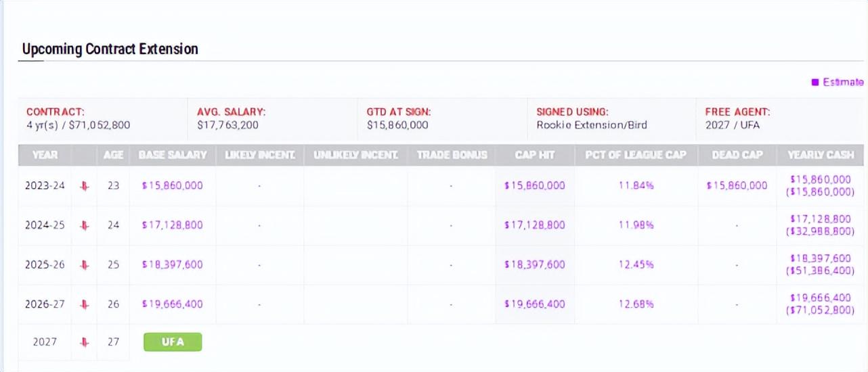Click the 2026-27 cap hit $19,666,400
868x372 pixels.
click(x=534, y=304)
